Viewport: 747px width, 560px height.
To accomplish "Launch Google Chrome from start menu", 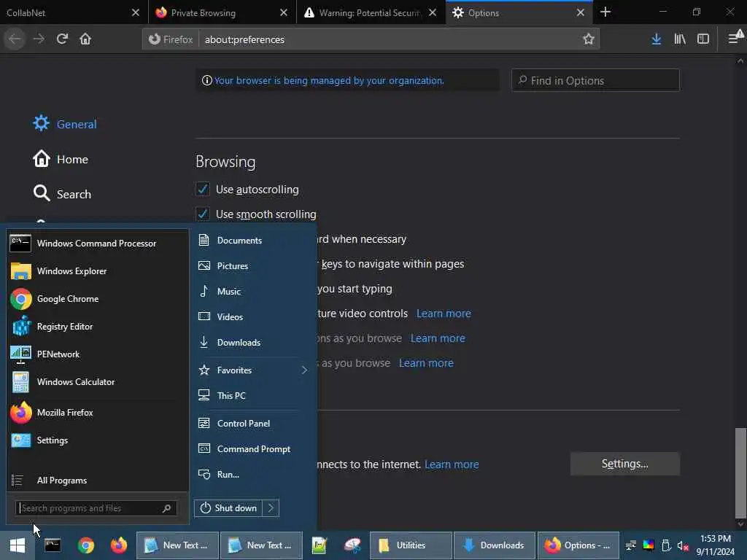I will 97,299.
